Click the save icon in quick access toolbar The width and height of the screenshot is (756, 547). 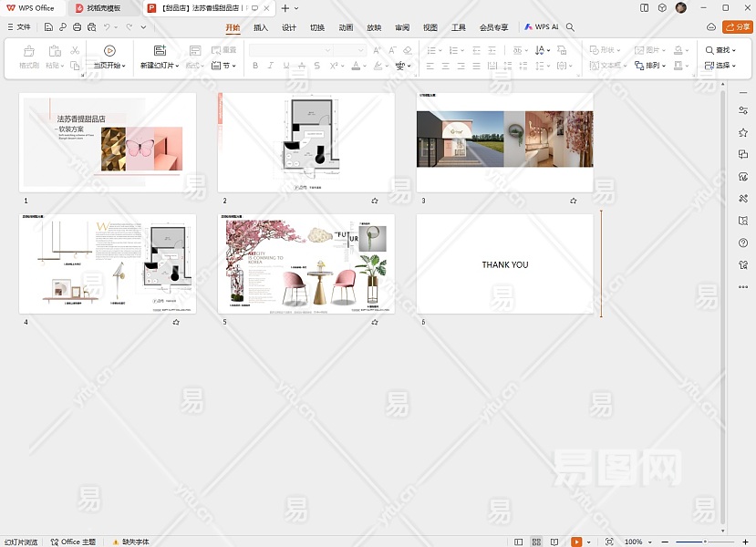point(48,27)
